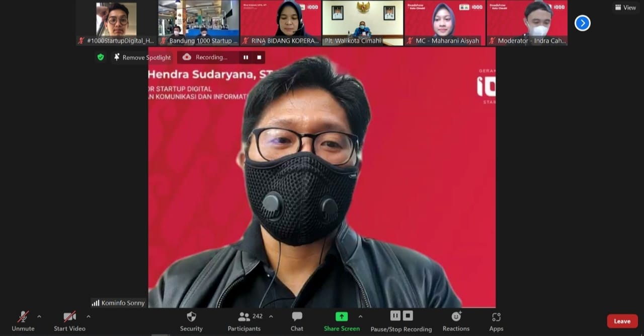
Task: Open the Participants panel
Action: point(244,321)
